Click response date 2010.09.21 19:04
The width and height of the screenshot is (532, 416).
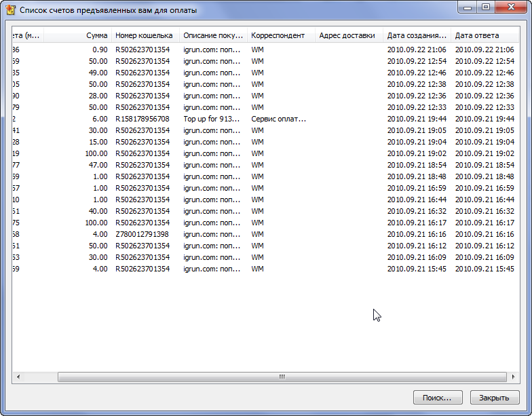point(484,142)
